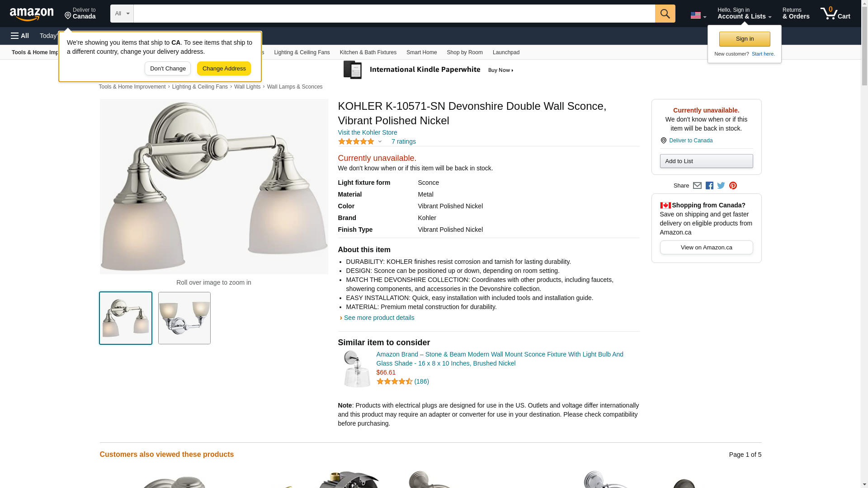Expand Account & Lists menu
This screenshot has height=488, width=868.
coord(744,14)
